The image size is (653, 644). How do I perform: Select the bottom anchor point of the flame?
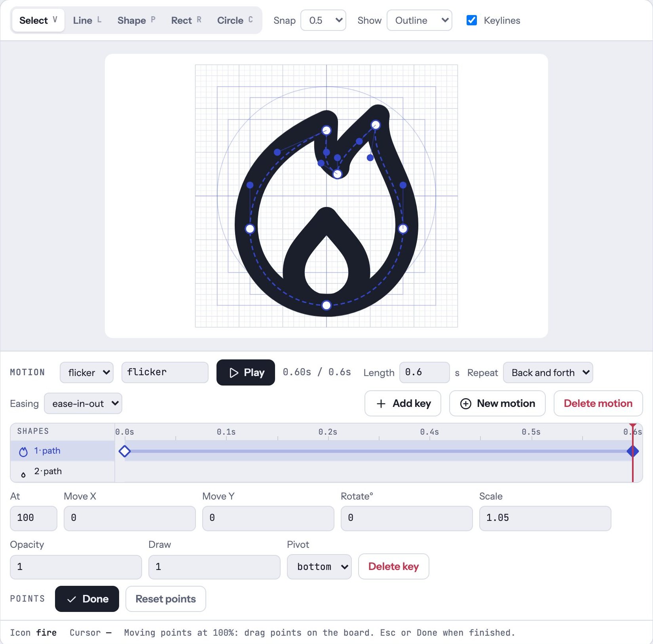click(326, 305)
